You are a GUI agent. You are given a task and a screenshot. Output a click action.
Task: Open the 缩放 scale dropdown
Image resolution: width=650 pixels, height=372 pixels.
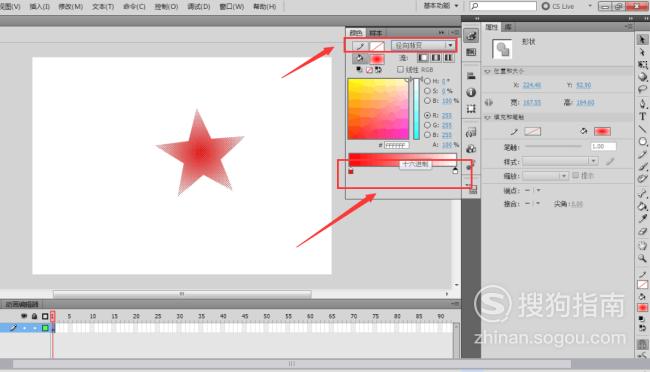click(545, 176)
